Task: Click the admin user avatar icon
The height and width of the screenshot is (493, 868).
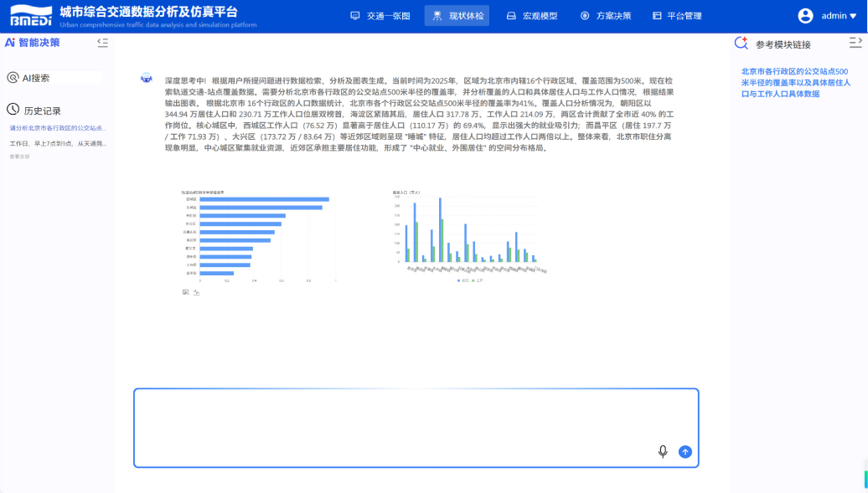Action: [805, 16]
